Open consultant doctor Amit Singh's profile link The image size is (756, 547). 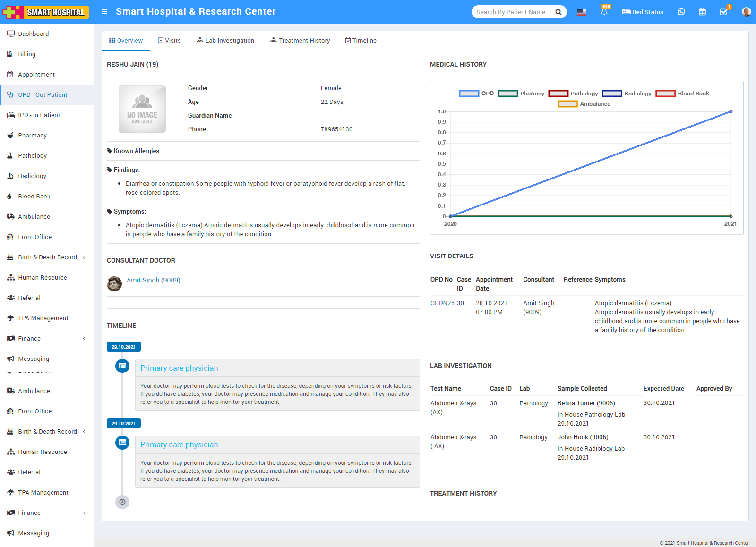pos(153,280)
